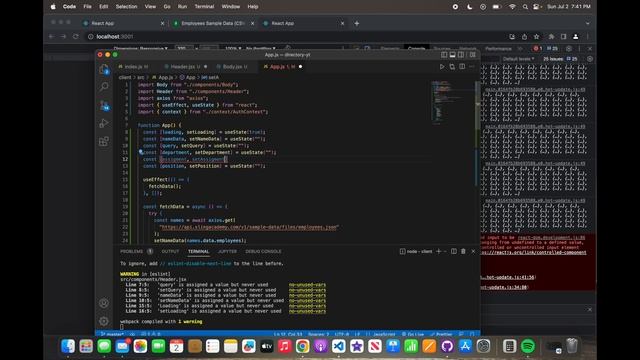Open DevTools Performance tab
This screenshot has height=360, width=640.
click(x=498, y=48)
